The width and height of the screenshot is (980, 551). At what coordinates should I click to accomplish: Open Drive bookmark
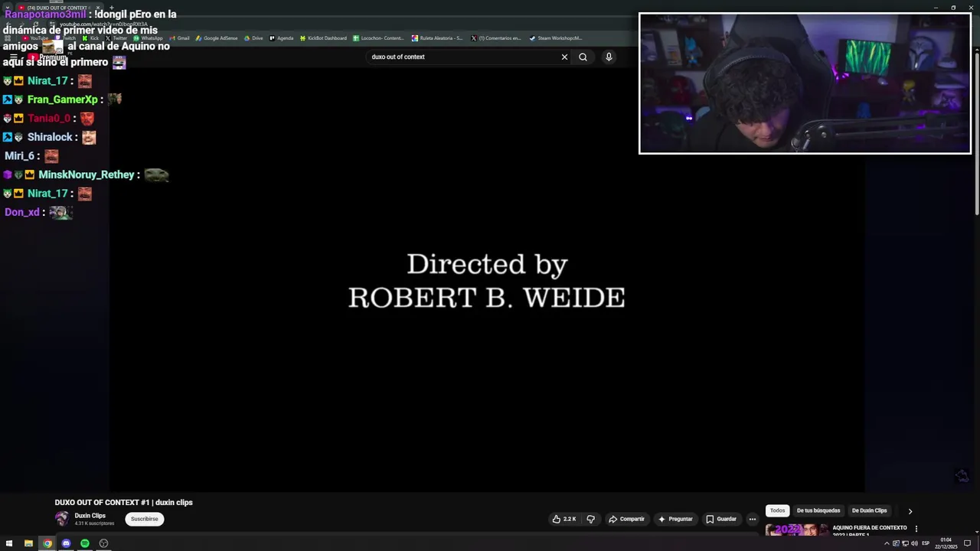tap(253, 37)
